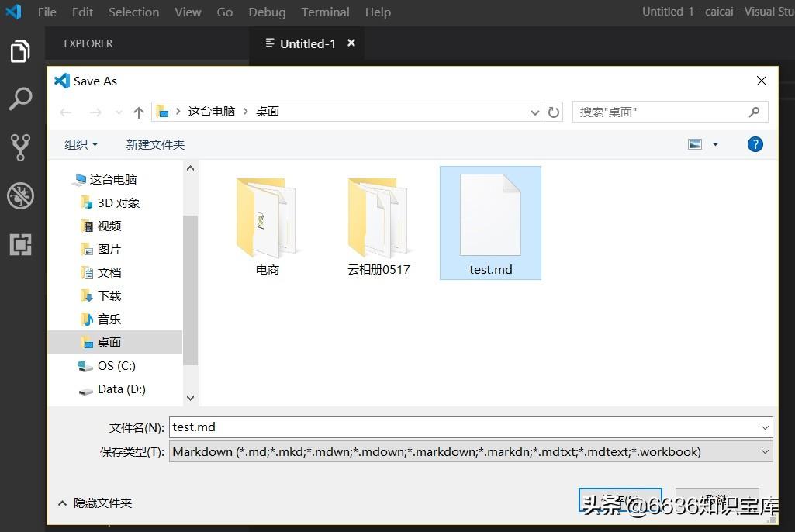Select Data (D:) drive in tree
The height and width of the screenshot is (532, 795).
[x=114, y=389]
